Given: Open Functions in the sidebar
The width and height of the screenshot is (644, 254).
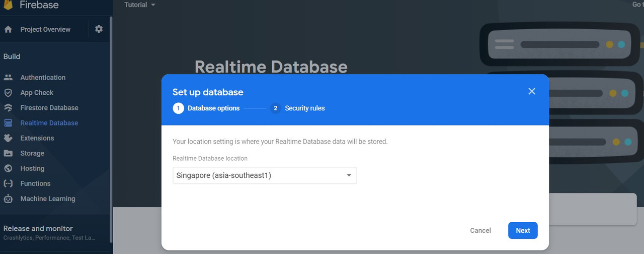Looking at the screenshot, I should [35, 183].
